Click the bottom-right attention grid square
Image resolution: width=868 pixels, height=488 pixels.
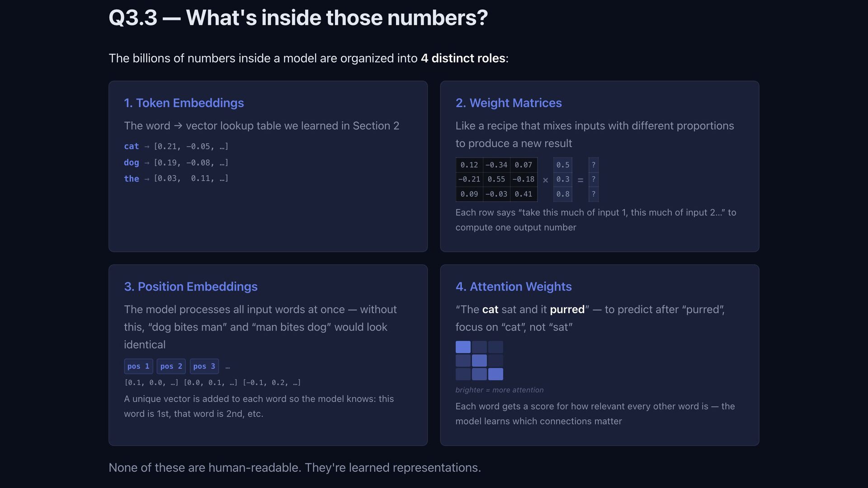click(495, 374)
